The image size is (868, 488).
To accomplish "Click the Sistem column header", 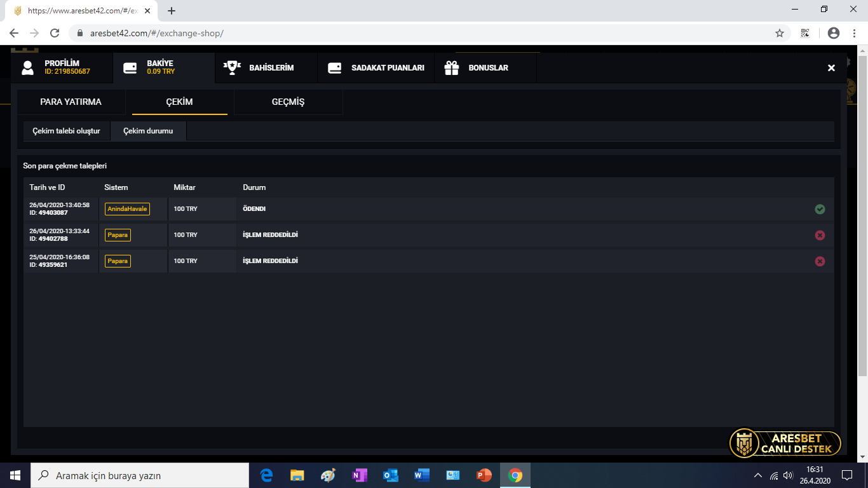I will pyautogui.click(x=116, y=187).
